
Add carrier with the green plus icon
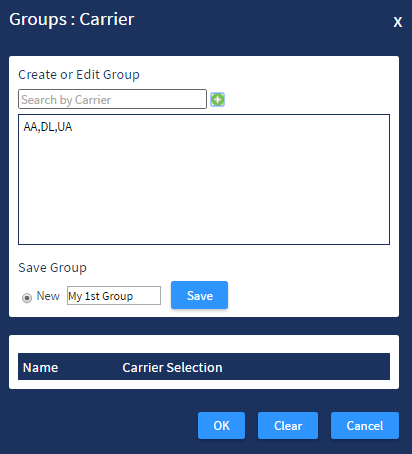(218, 99)
